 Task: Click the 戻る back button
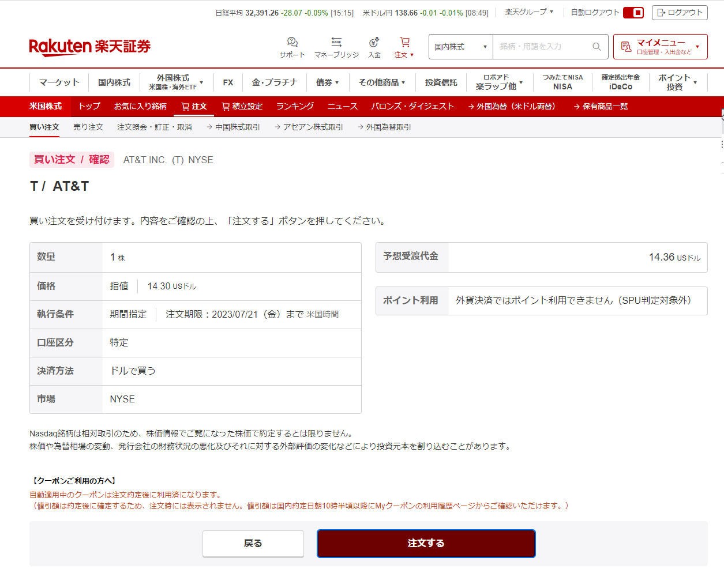[x=253, y=544]
